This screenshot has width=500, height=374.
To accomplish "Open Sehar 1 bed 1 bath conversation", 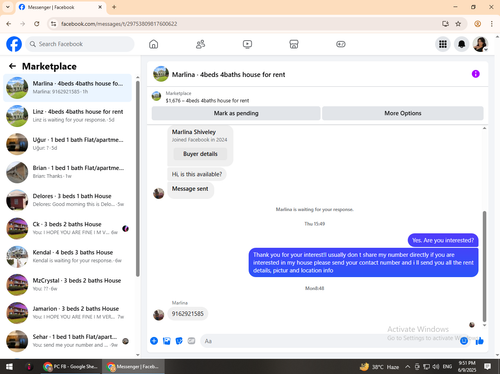I will (68, 341).
